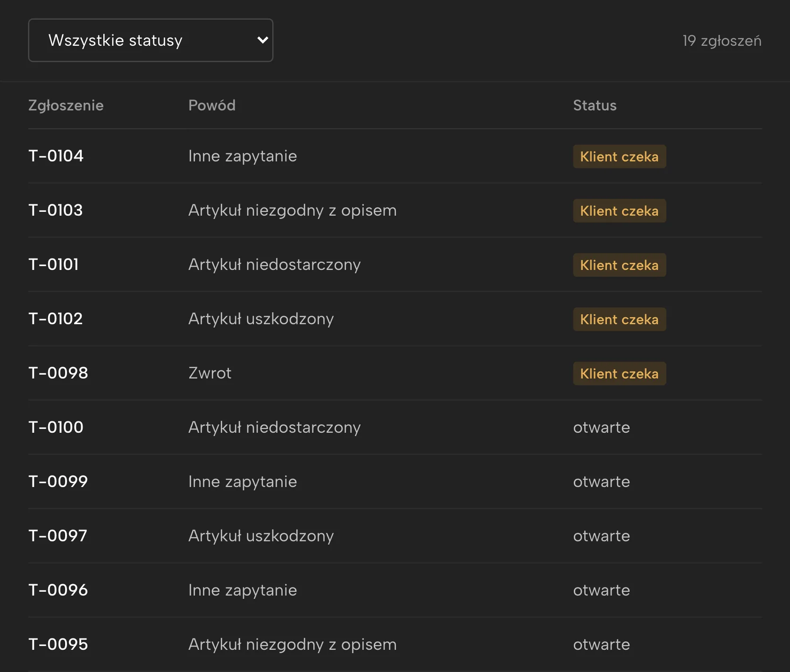Select 'Artykuł niedostarczony' reason for T-0101
Image resolution: width=790 pixels, height=672 pixels.
274,264
